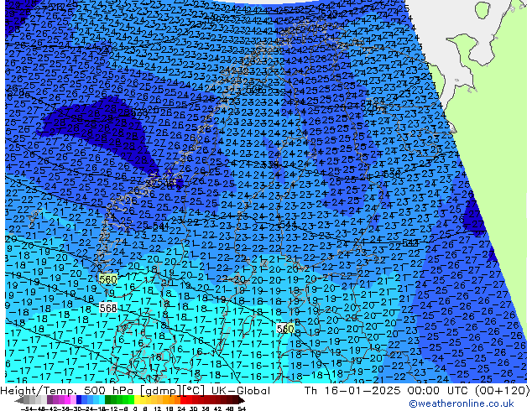Image resolution: width=532 pixels, height=411 pixels.
Task: Click the yellow '560' contour label near the west coast
Action: point(108,279)
